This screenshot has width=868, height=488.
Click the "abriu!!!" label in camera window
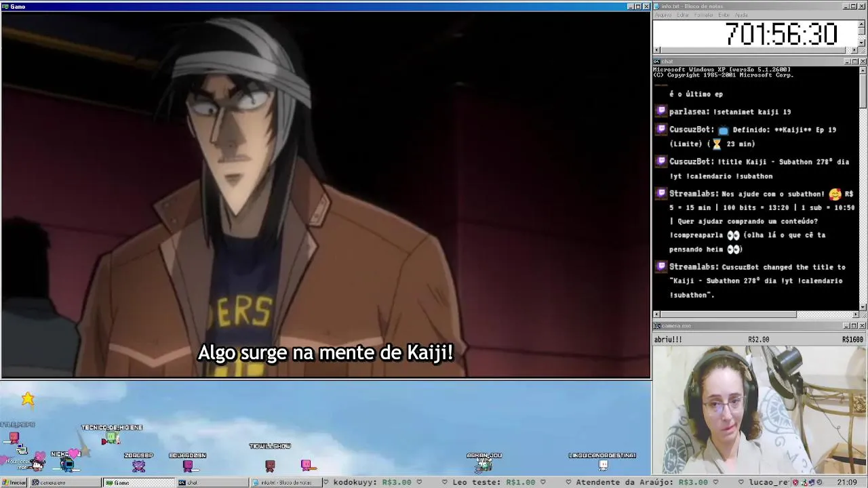pos(668,340)
